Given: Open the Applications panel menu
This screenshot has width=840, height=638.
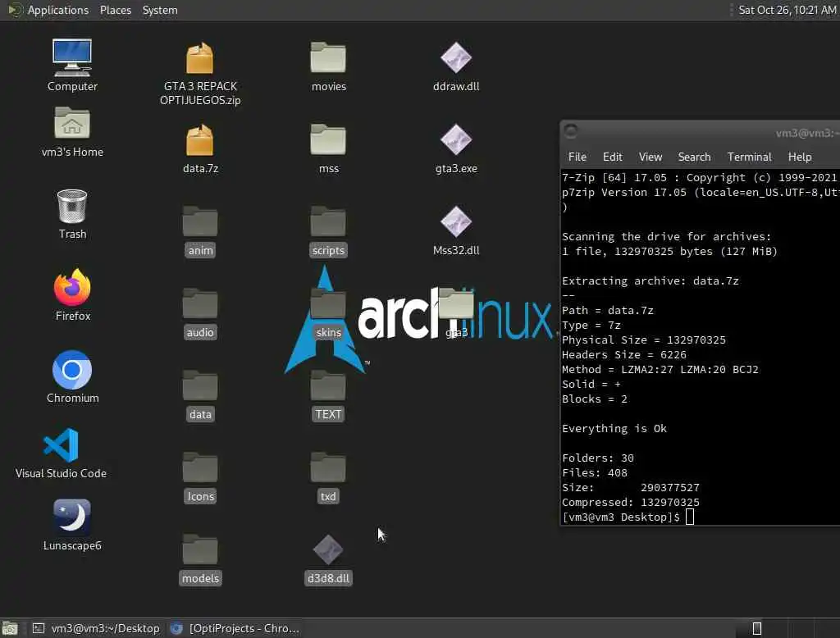Looking at the screenshot, I should [48, 10].
